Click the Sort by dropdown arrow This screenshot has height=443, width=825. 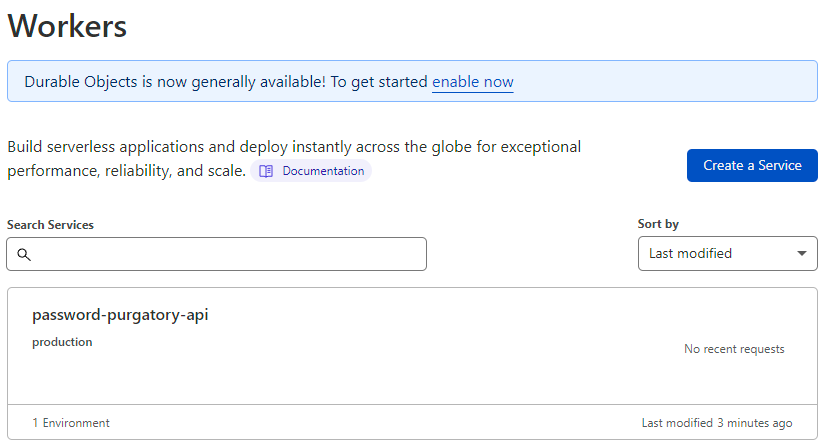coord(801,254)
